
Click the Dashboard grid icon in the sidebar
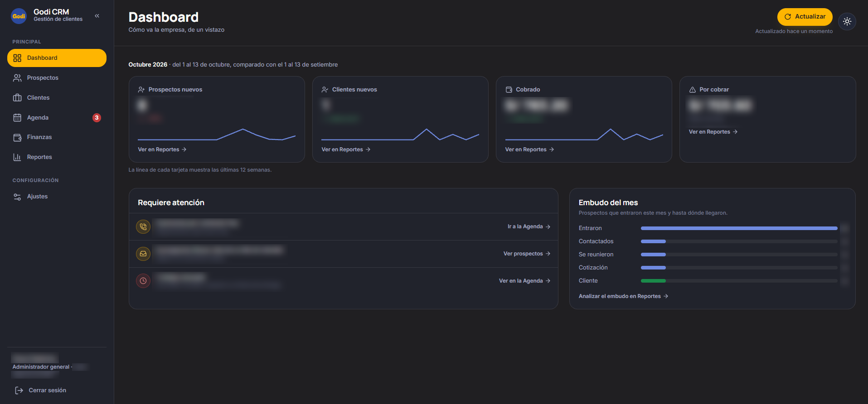coord(17,58)
